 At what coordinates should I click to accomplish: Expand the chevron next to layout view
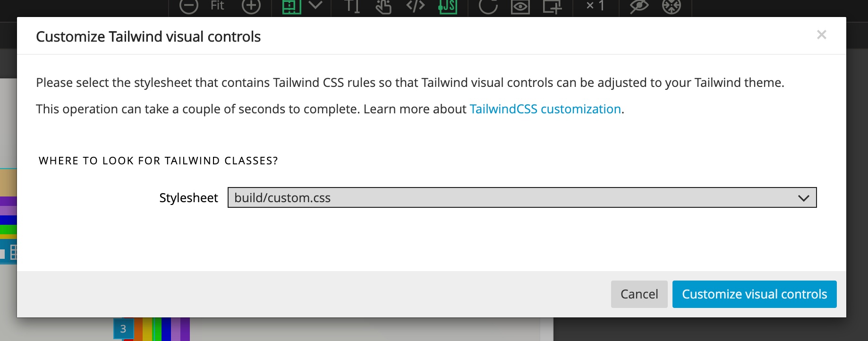coord(315,5)
